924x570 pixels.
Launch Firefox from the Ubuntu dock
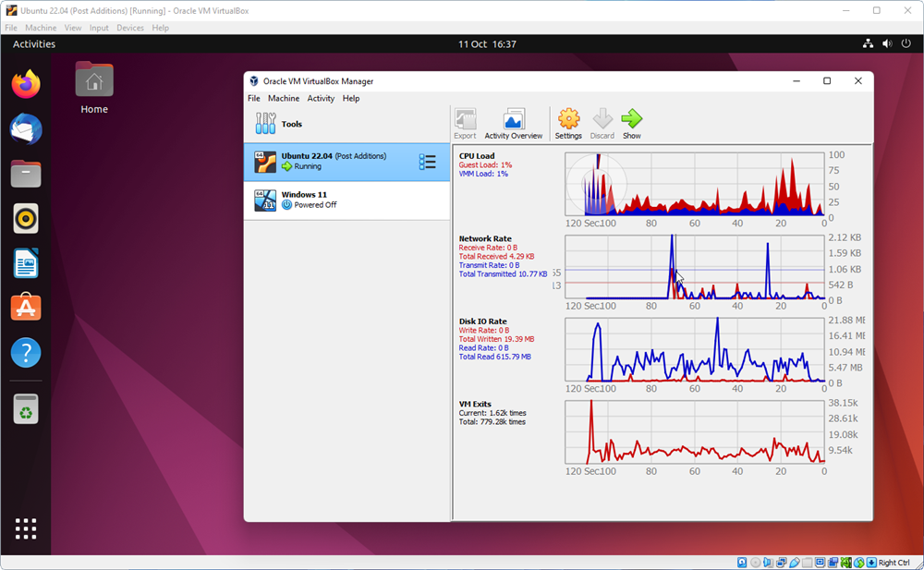pos(26,85)
